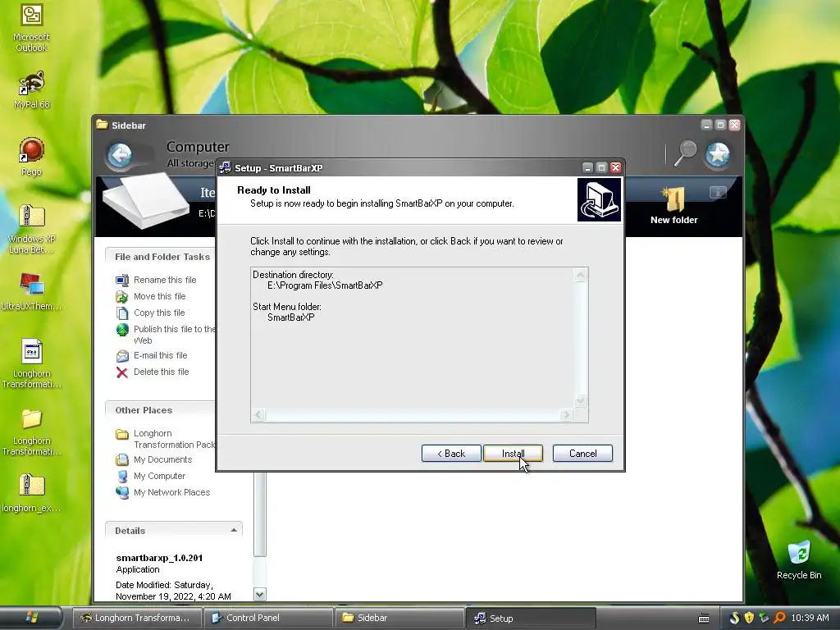The width and height of the screenshot is (840, 630).
Task: Open Longhorn Transformation folder on desktop
Action: (31, 431)
